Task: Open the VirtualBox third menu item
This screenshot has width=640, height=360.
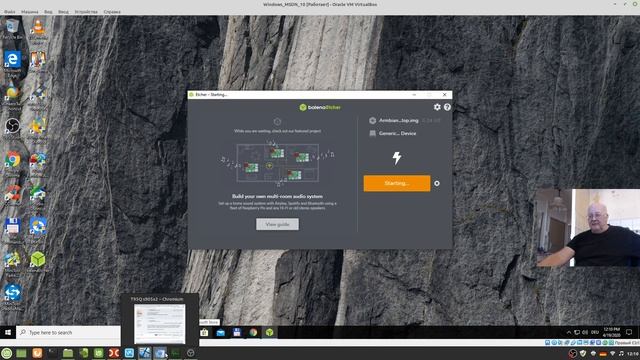Action: click(48, 12)
